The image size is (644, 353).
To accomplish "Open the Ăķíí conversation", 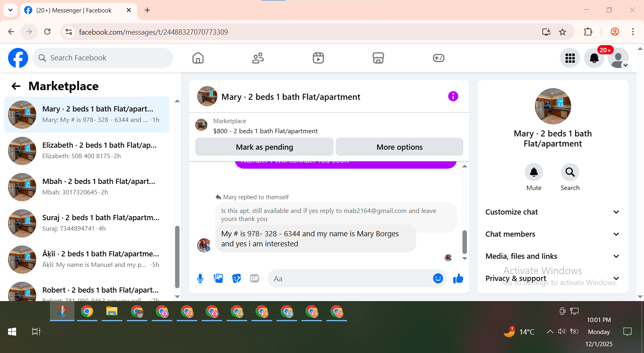I will [x=87, y=260].
